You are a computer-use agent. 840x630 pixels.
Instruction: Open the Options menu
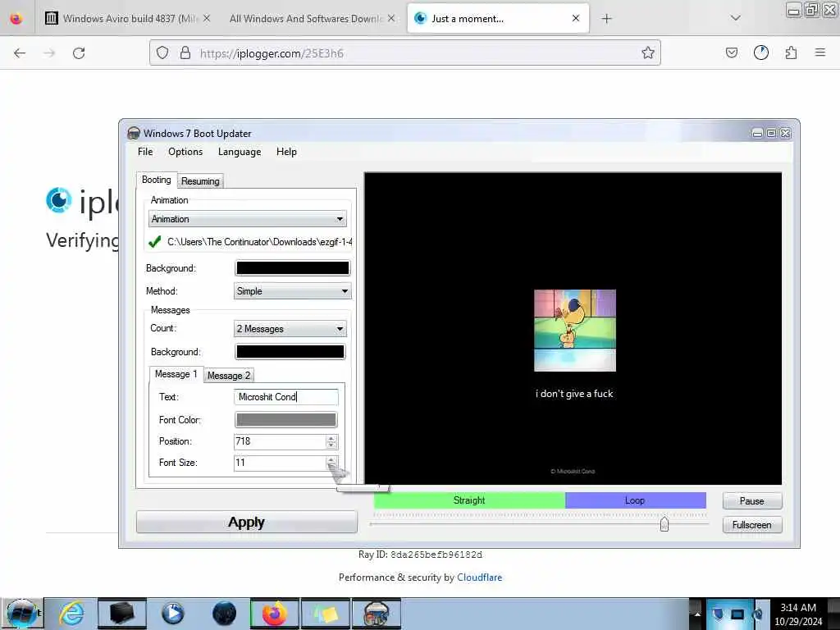click(185, 152)
